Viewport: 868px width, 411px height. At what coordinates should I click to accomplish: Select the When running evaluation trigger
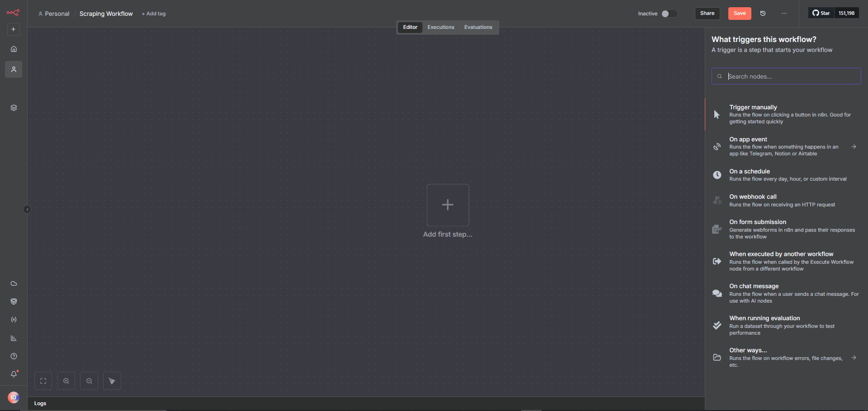tap(786, 325)
